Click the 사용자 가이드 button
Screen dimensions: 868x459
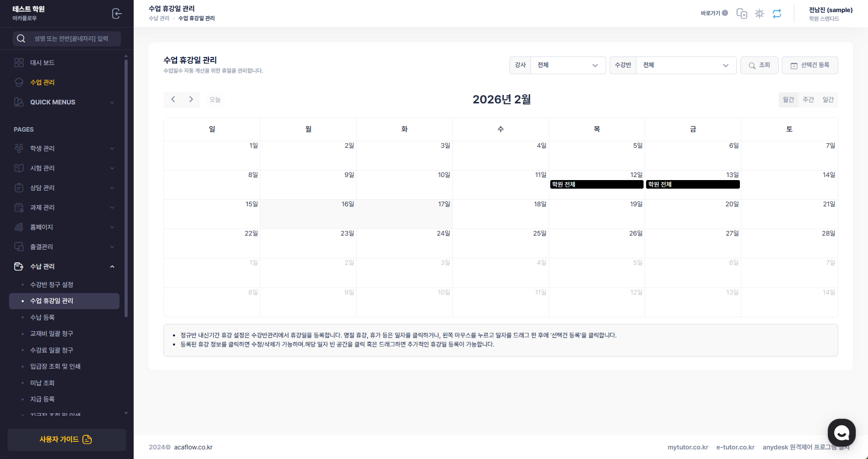(67, 439)
